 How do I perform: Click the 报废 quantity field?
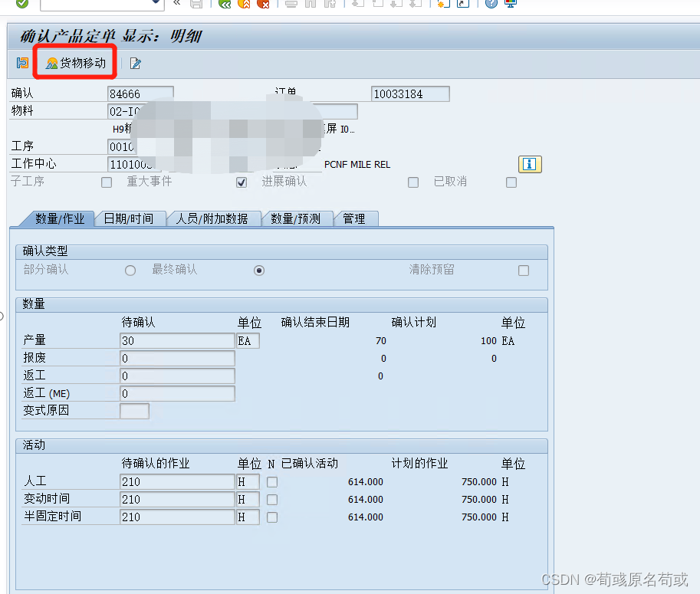(x=177, y=359)
